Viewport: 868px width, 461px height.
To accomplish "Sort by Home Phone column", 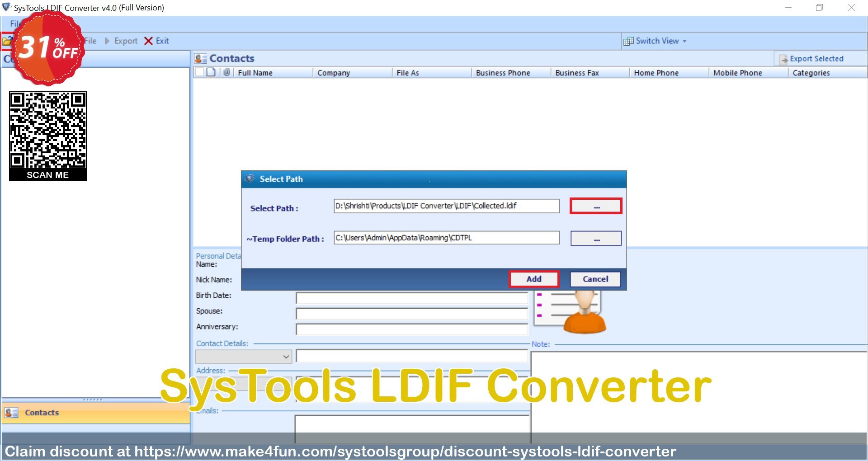I will pyautogui.click(x=669, y=73).
